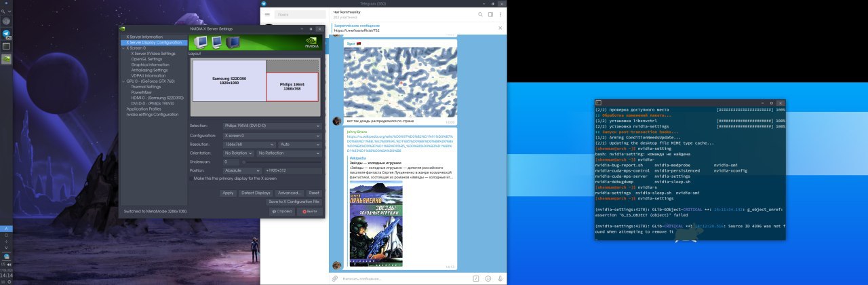
Task: Click the Telegram search field
Action: pyautogui.click(x=299, y=14)
